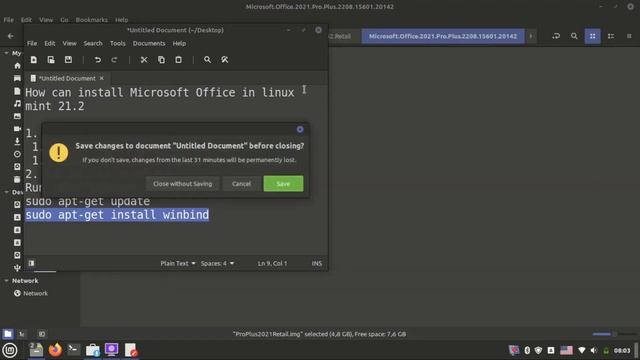Click the line sudo apt-get update
Screen dimensions: 640x360
(88, 201)
